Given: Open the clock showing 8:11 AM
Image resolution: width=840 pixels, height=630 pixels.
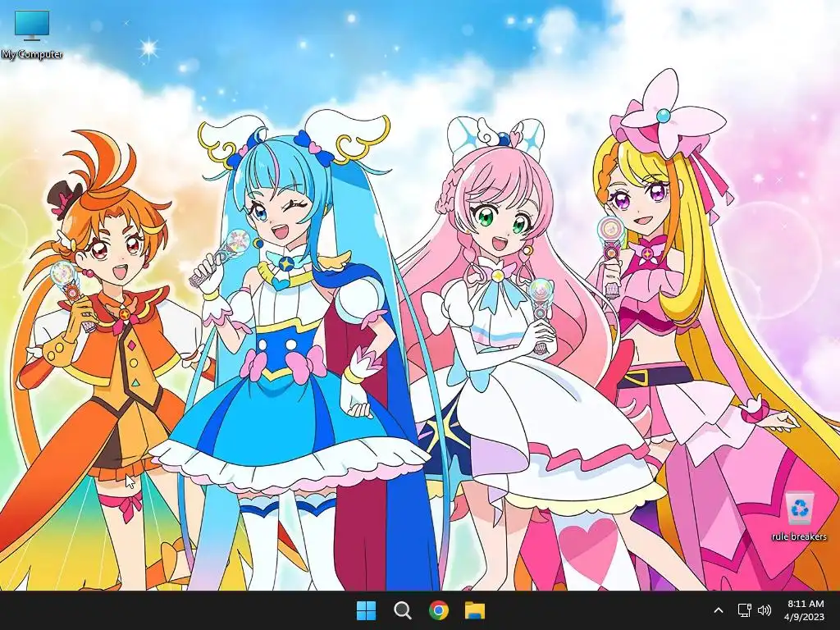Looking at the screenshot, I should (806, 604).
